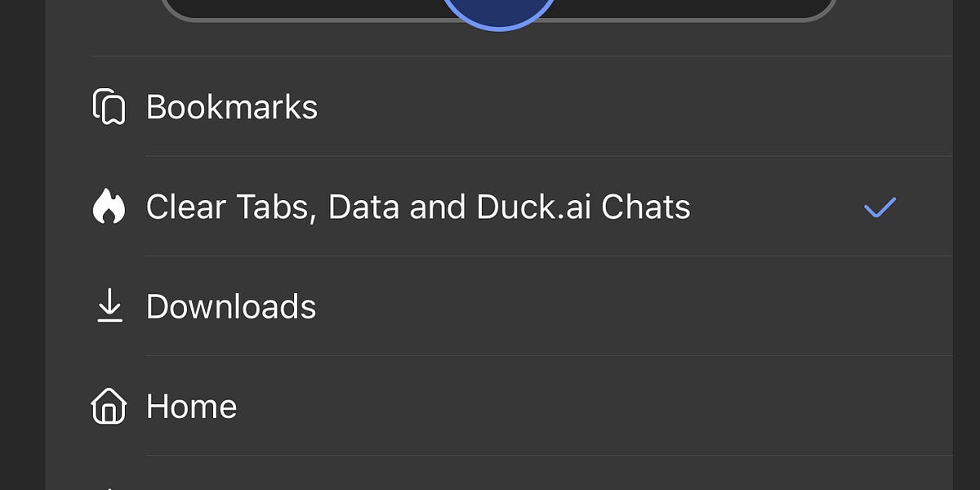
Task: Click the Home house icon
Action: (109, 406)
